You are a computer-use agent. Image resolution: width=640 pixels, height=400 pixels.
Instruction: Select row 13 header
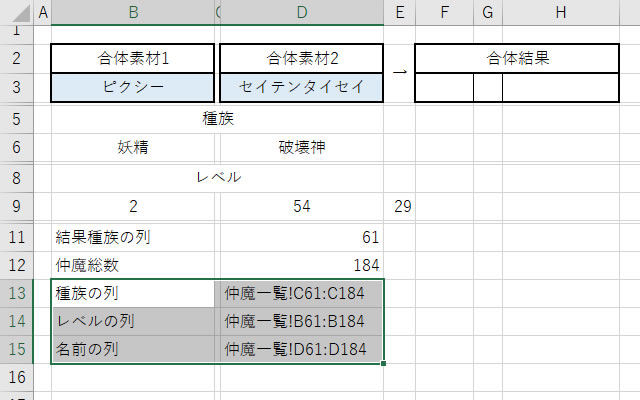tap(16, 293)
